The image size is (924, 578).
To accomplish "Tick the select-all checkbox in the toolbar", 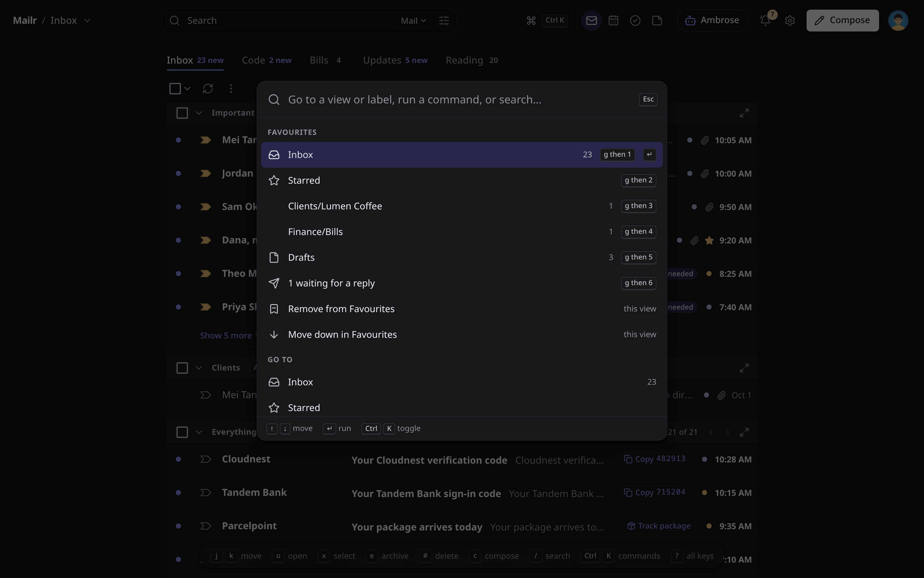I will coord(175,89).
